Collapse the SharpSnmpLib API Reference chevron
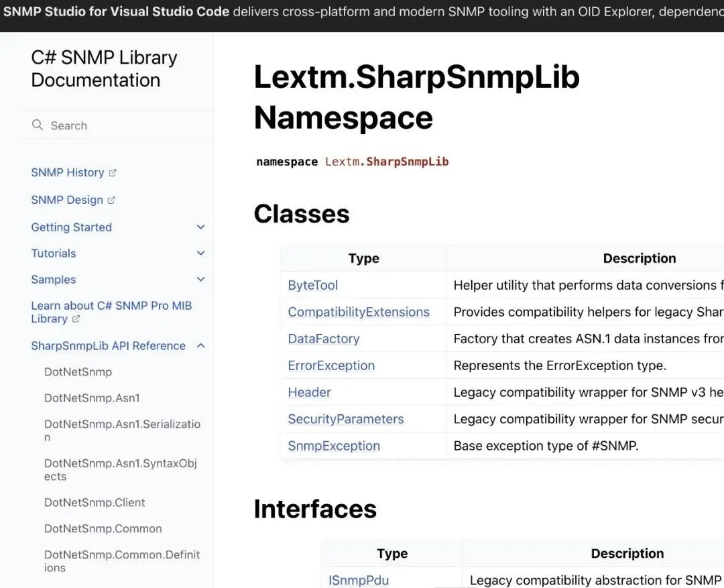This screenshot has height=588, width=724. click(x=201, y=345)
